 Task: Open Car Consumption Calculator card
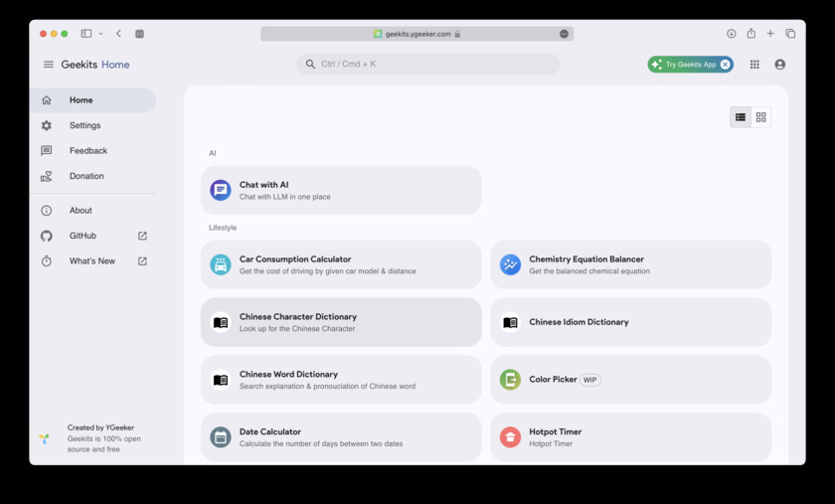tap(341, 264)
